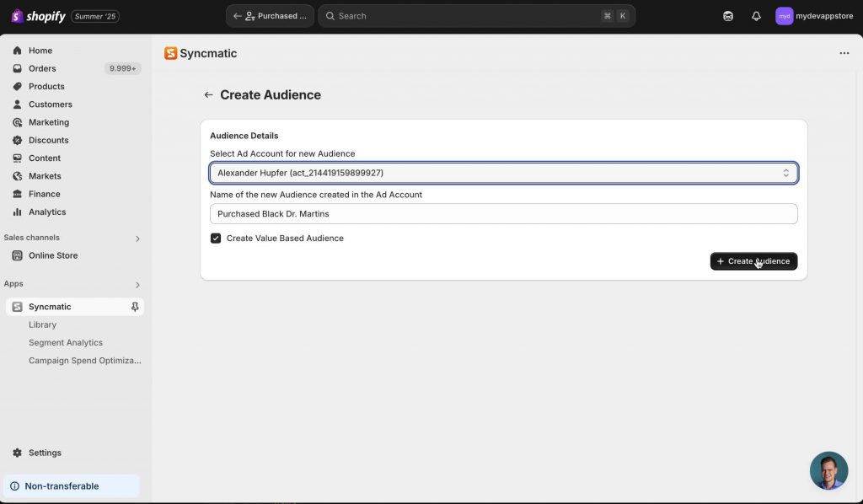The image size is (863, 504).
Task: Click the Content icon
Action: click(x=17, y=158)
